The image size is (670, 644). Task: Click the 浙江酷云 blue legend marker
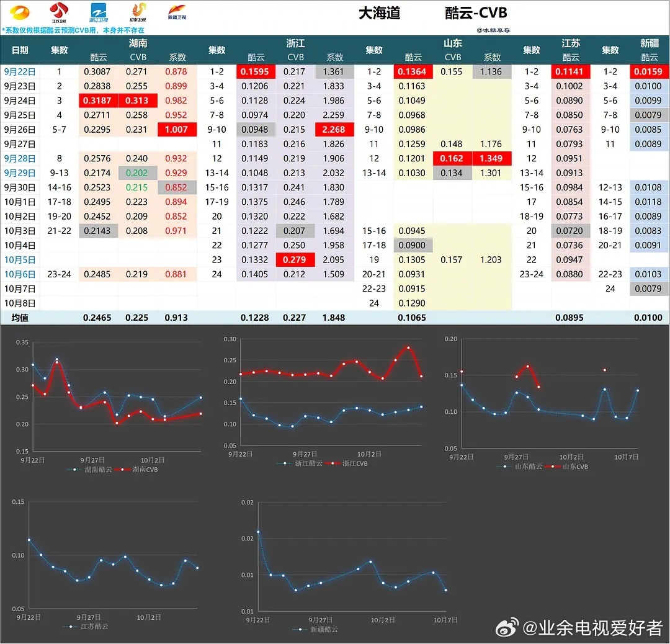(285, 463)
